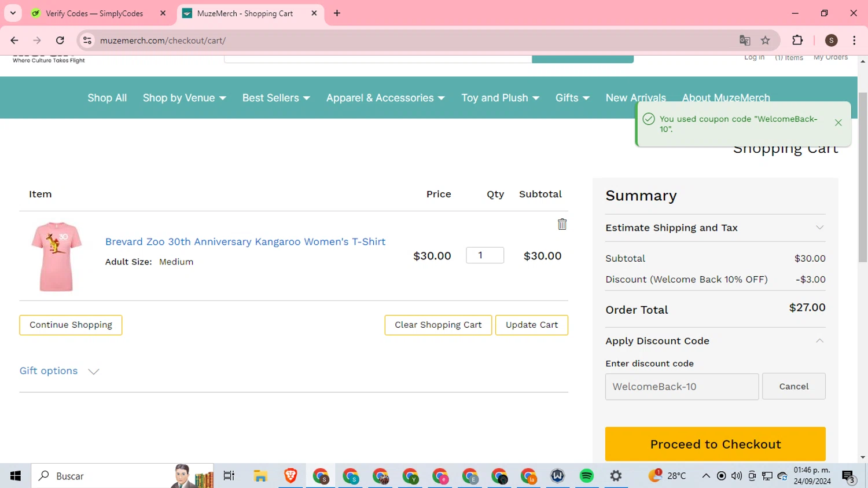Click the Update Cart button
This screenshot has height=488, width=868.
coord(532,325)
